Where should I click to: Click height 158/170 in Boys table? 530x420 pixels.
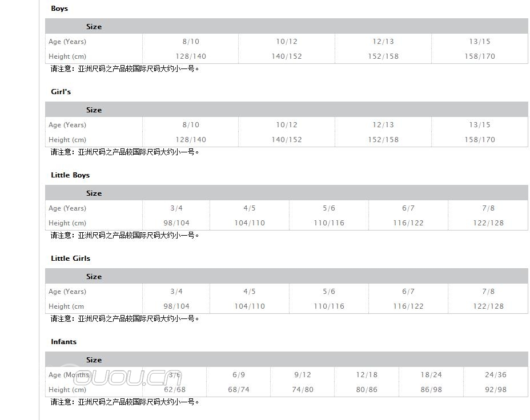480,56
